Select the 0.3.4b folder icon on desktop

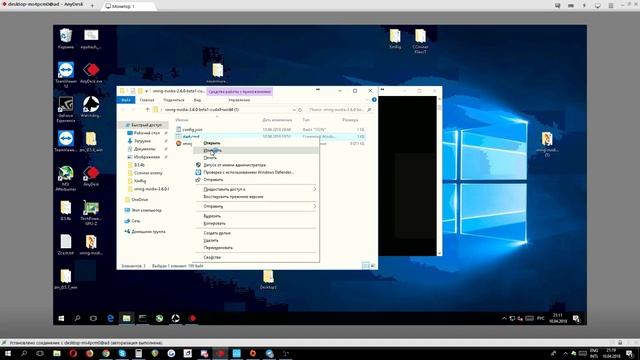click(x=66, y=210)
